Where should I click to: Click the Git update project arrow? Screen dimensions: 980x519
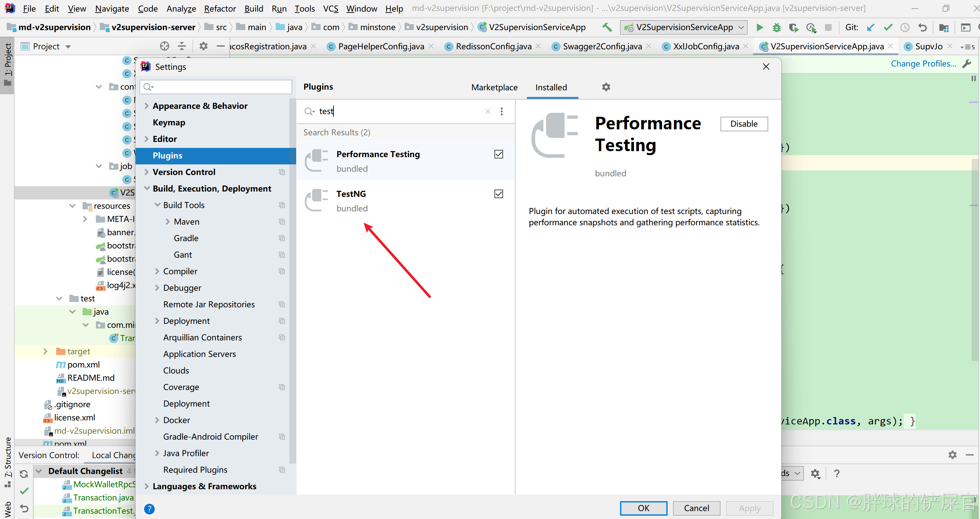coord(871,27)
